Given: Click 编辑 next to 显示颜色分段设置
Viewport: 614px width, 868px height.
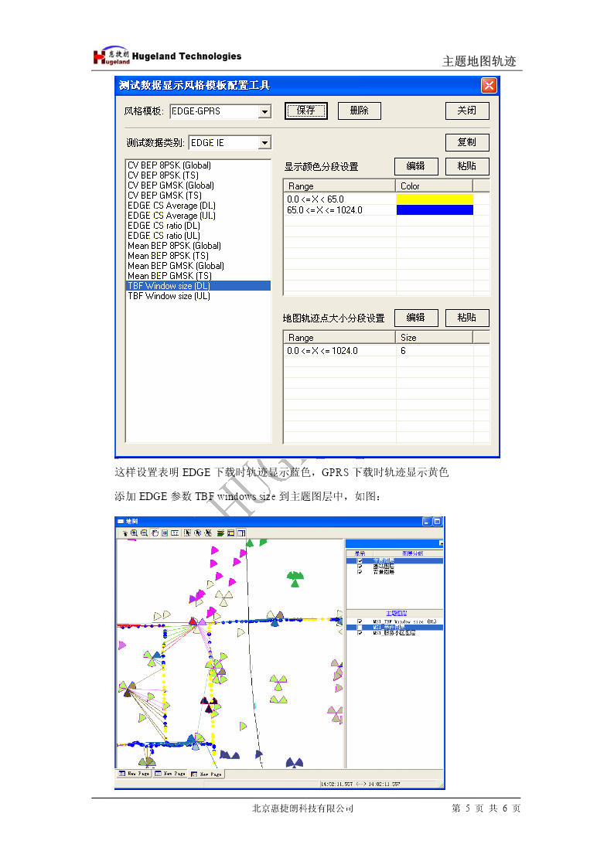Looking at the screenshot, I should click(x=416, y=166).
